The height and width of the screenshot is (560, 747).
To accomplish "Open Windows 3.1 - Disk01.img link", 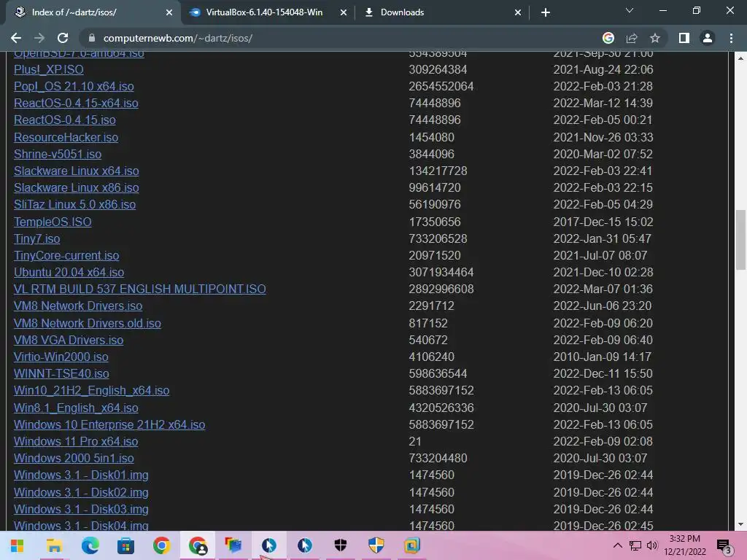I will tap(81, 475).
